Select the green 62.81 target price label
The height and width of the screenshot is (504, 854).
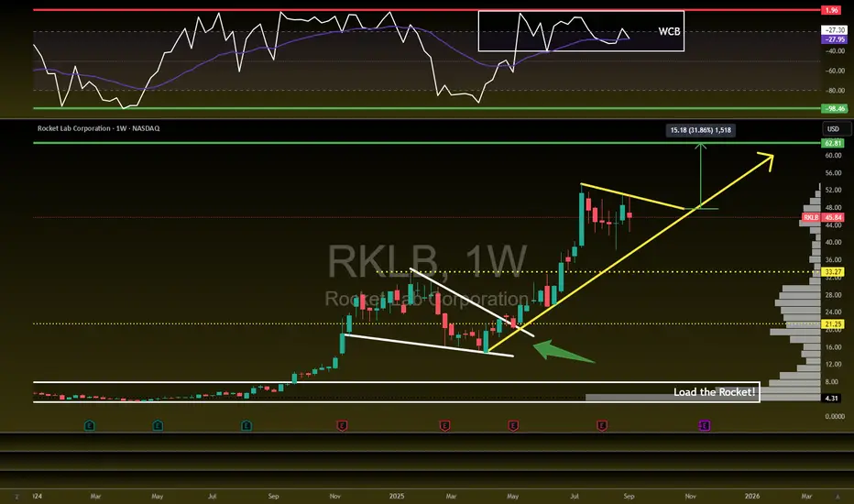pyautogui.click(x=833, y=143)
